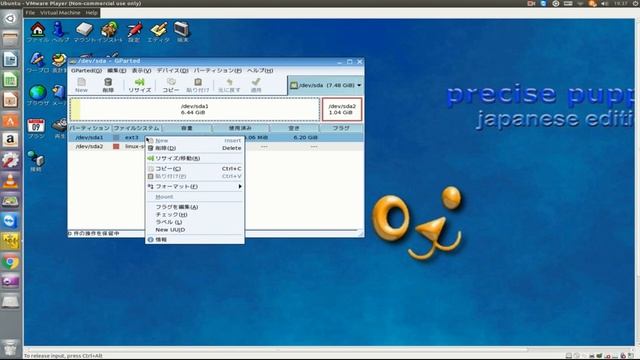Open the ヘルプ menu in GParted
This screenshot has width=640, height=360.
click(260, 71)
